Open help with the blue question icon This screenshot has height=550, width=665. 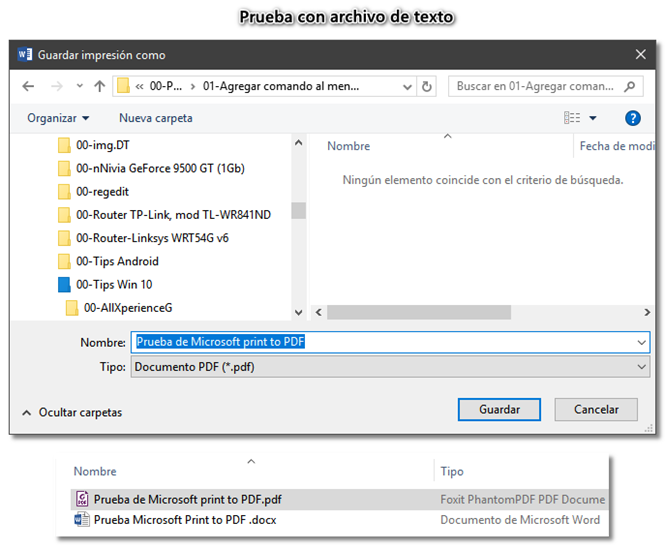(633, 118)
